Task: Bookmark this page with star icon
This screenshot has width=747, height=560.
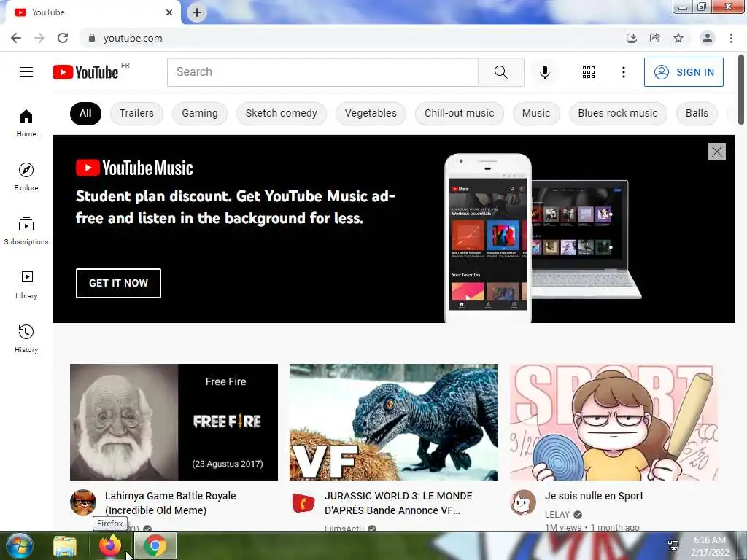Action: pos(678,38)
